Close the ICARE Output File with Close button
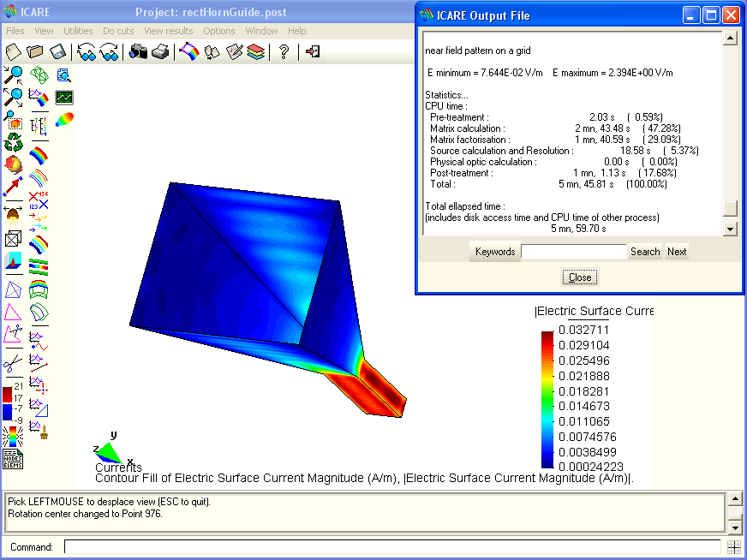The image size is (747, 560). pos(580,277)
